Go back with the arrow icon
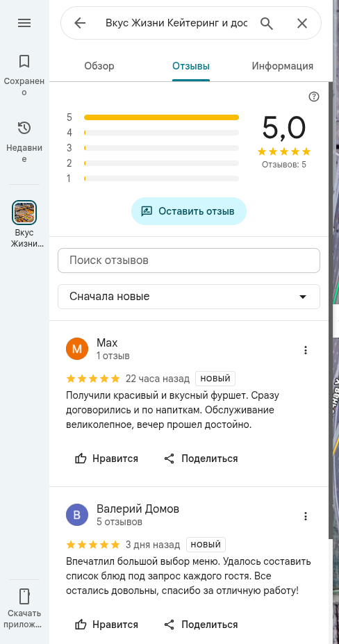The height and width of the screenshot is (644, 339). 80,23
